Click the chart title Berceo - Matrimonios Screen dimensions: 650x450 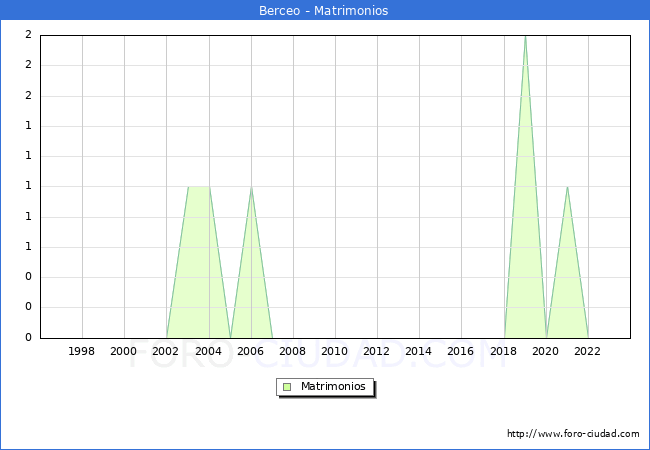[324, 11]
